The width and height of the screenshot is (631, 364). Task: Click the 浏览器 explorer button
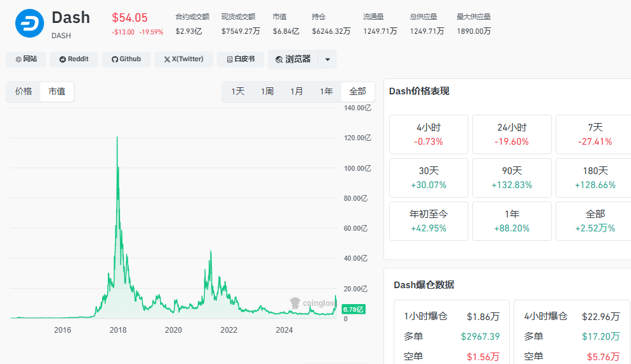293,59
